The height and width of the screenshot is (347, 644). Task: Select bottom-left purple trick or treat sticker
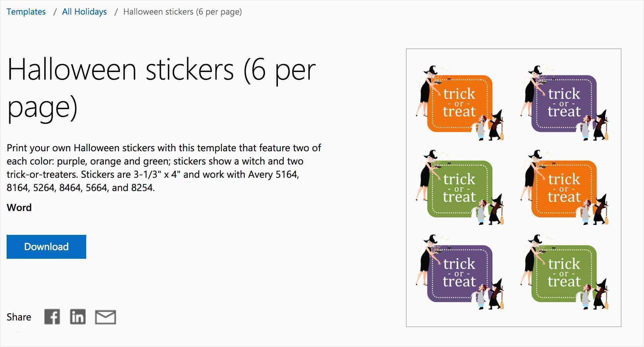459,273
